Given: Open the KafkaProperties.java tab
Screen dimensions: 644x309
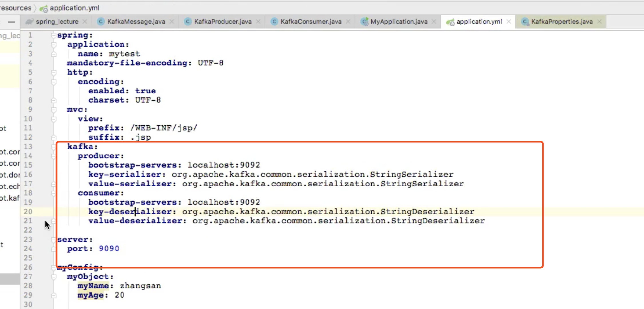Looking at the screenshot, I should pos(562,22).
